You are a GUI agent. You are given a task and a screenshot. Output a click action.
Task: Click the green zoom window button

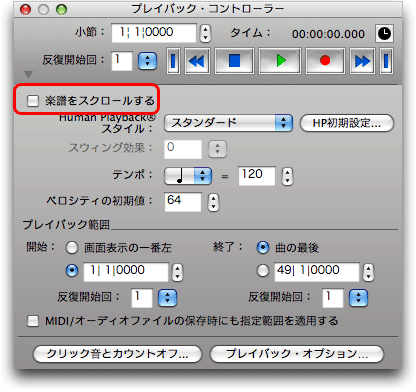(61, 9)
